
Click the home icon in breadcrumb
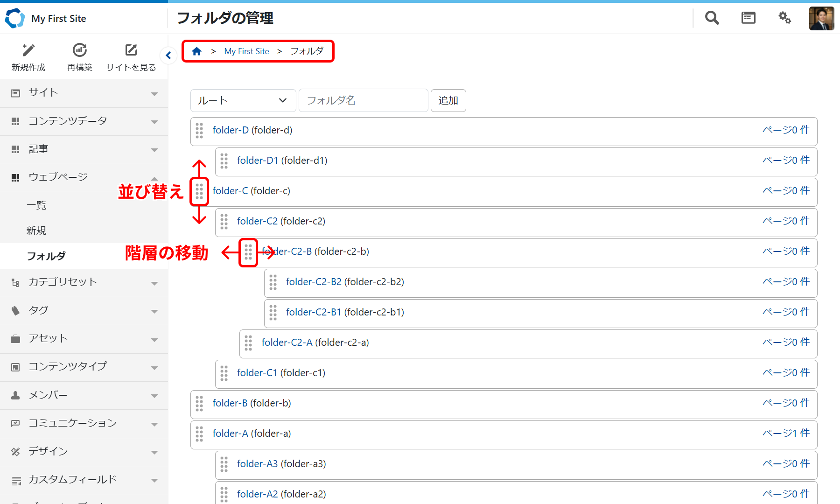(x=196, y=51)
